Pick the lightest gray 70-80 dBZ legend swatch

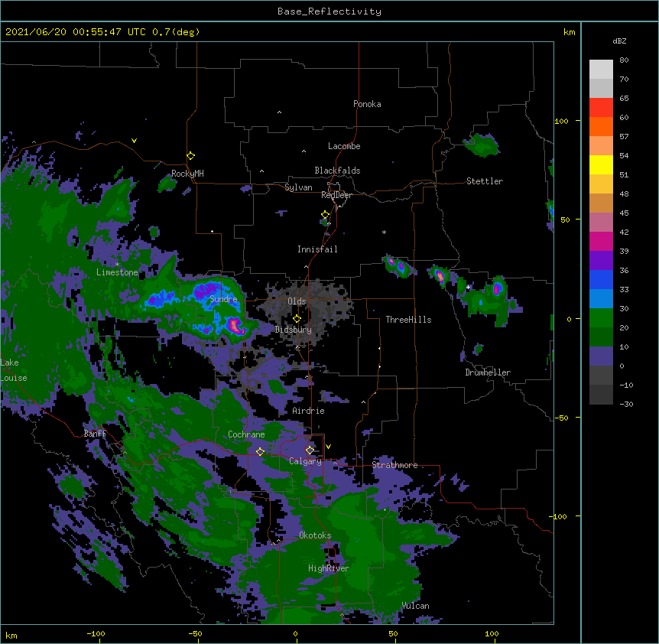601,70
